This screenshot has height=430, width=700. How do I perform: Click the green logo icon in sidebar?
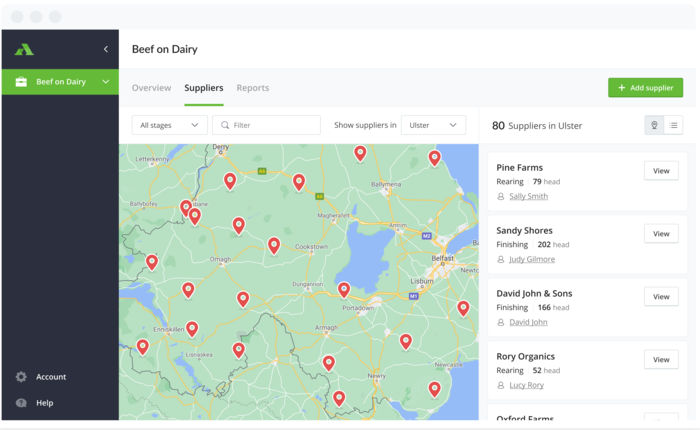click(x=24, y=49)
